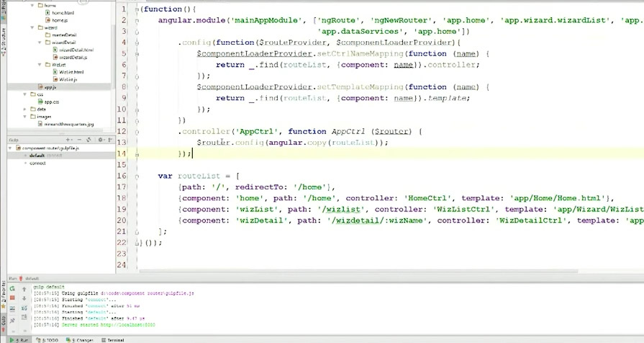Pin the run console tab
This screenshot has height=343, width=644.
point(12,319)
